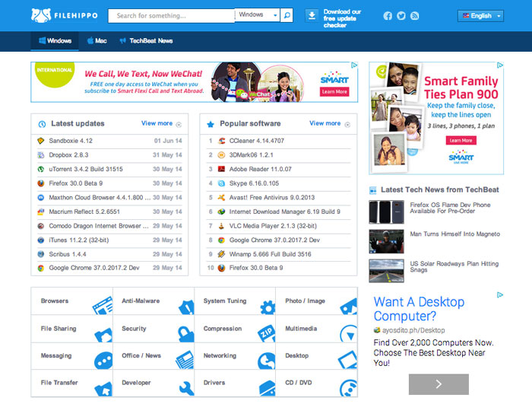Image resolution: width=532 pixels, height=404 pixels.
Task: Click the Dropbox icon in Latest updates
Action: 40,155
